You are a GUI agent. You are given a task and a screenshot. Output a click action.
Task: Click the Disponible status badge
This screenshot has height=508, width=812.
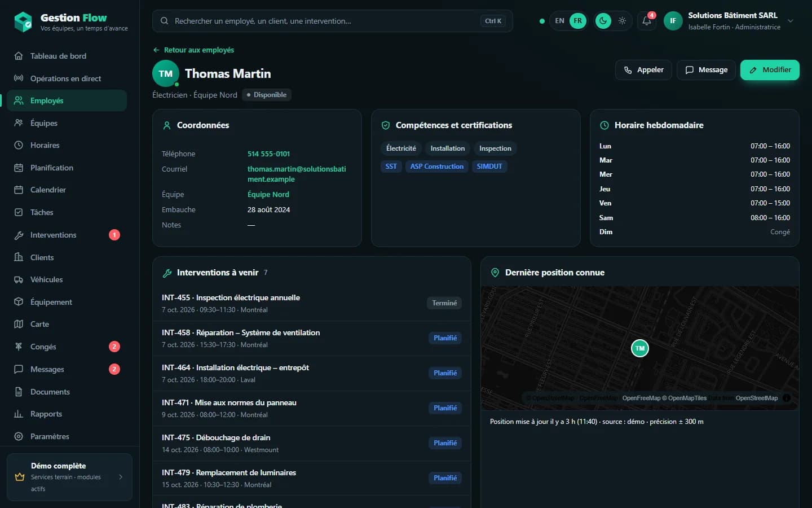coord(267,95)
